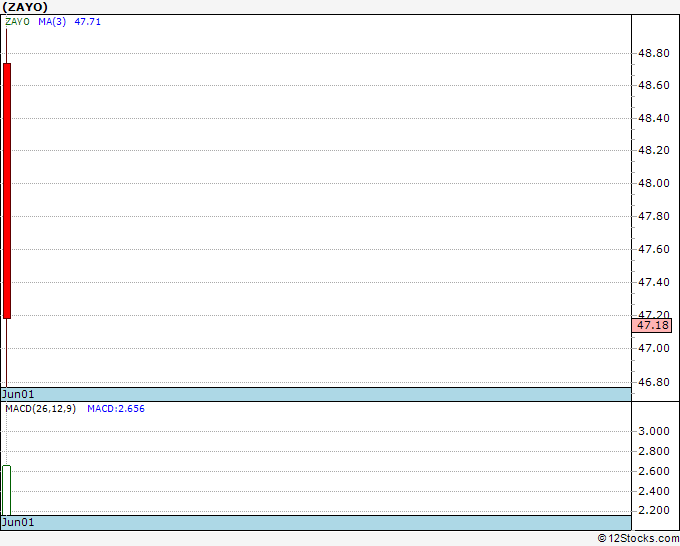Click the 12Stocks.com copyright link

click(638, 538)
